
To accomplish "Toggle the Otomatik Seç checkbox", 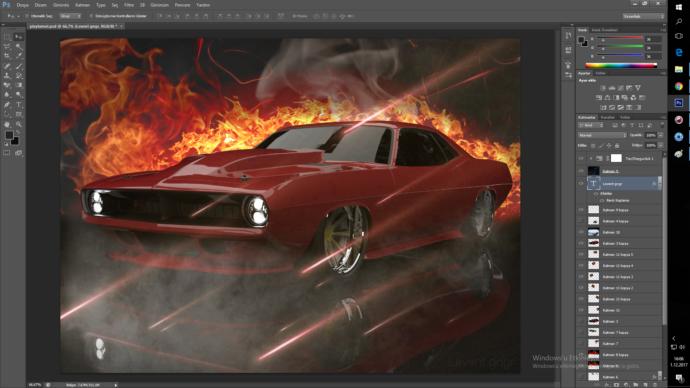I will (27, 16).
